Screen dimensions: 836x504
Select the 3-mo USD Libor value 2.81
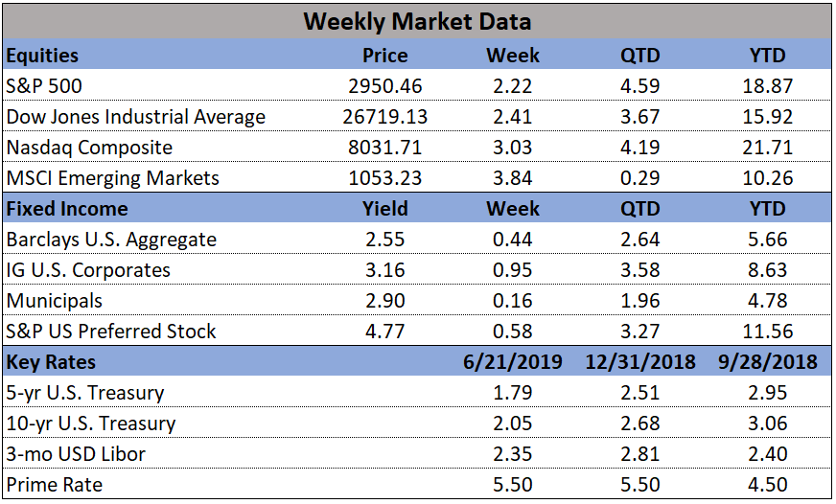point(639,454)
